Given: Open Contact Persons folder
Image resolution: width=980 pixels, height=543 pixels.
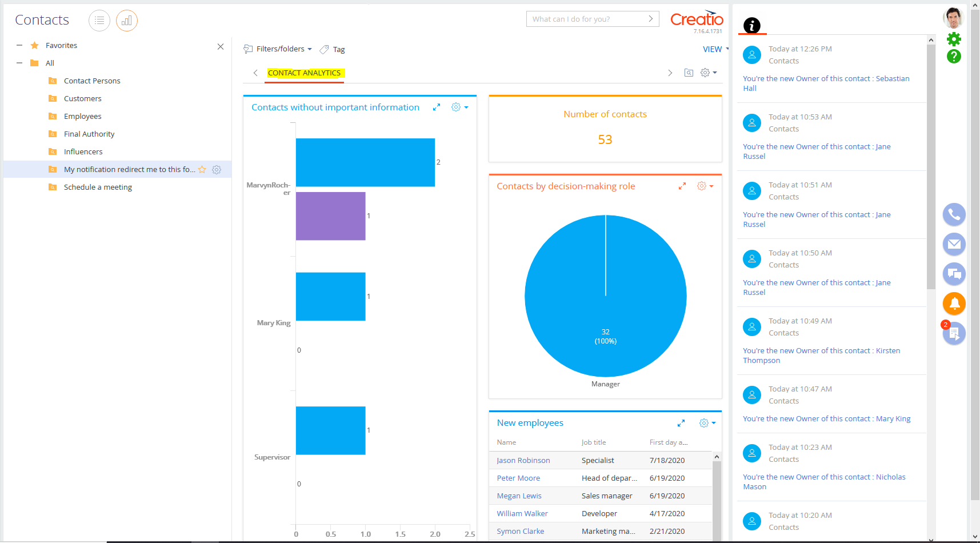Looking at the screenshot, I should (92, 81).
